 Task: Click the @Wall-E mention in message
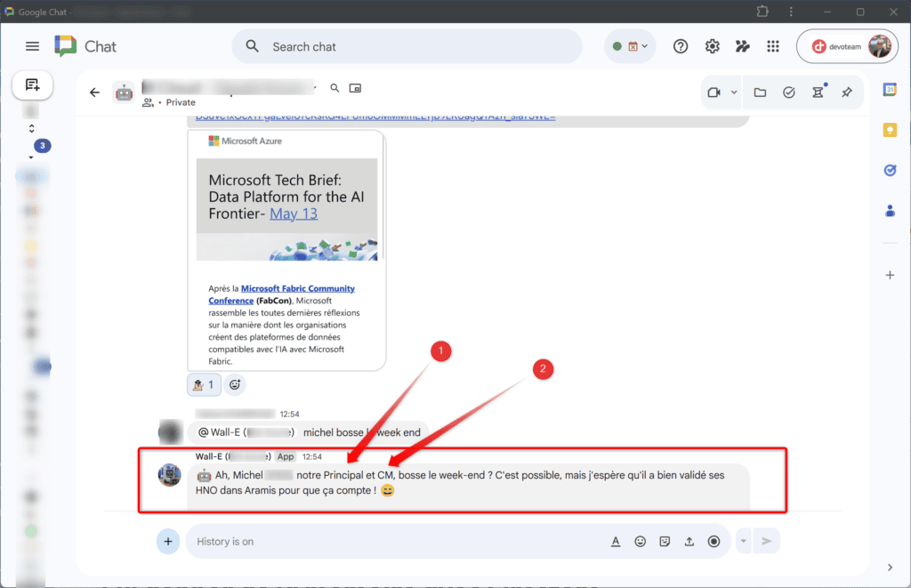click(246, 432)
